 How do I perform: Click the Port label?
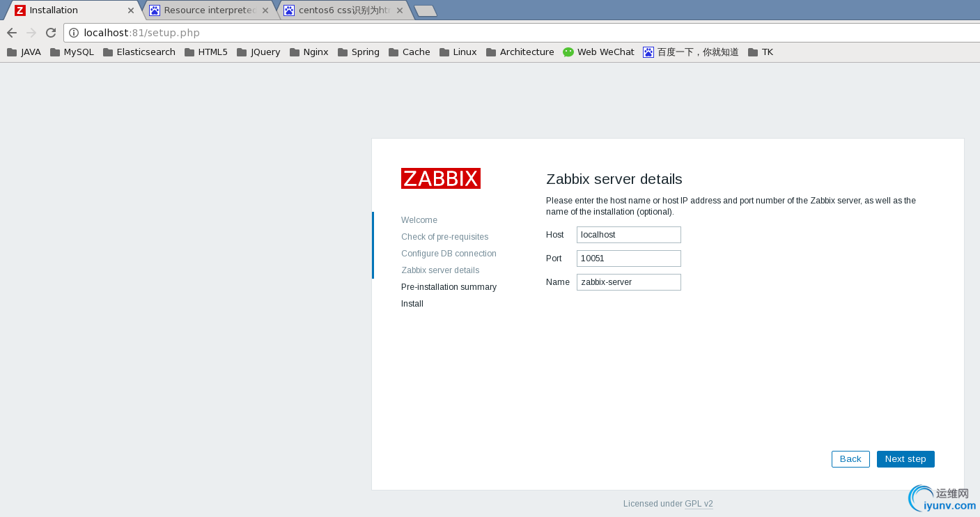pyautogui.click(x=554, y=258)
